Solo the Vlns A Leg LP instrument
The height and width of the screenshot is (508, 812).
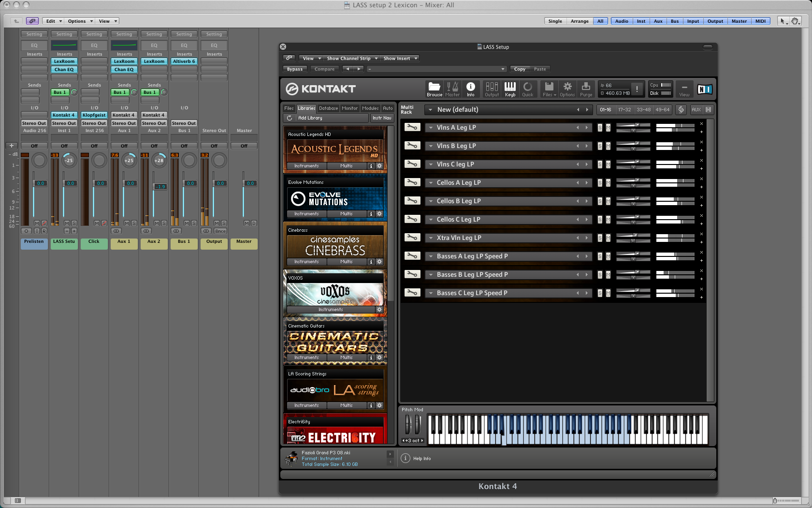point(600,128)
